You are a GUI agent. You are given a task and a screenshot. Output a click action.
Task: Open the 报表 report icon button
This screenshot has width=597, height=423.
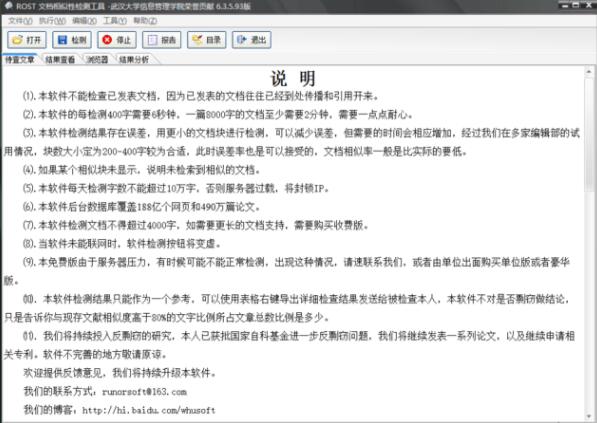pos(162,40)
